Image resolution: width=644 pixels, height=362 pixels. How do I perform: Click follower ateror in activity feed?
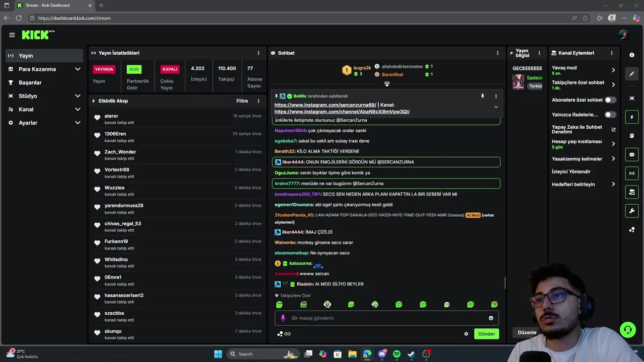(111, 116)
